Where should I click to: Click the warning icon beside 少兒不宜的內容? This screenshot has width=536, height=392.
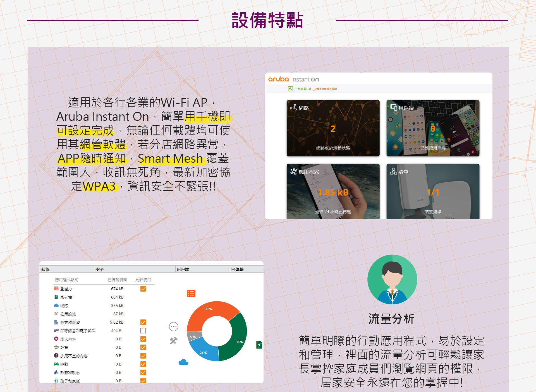pos(56,355)
